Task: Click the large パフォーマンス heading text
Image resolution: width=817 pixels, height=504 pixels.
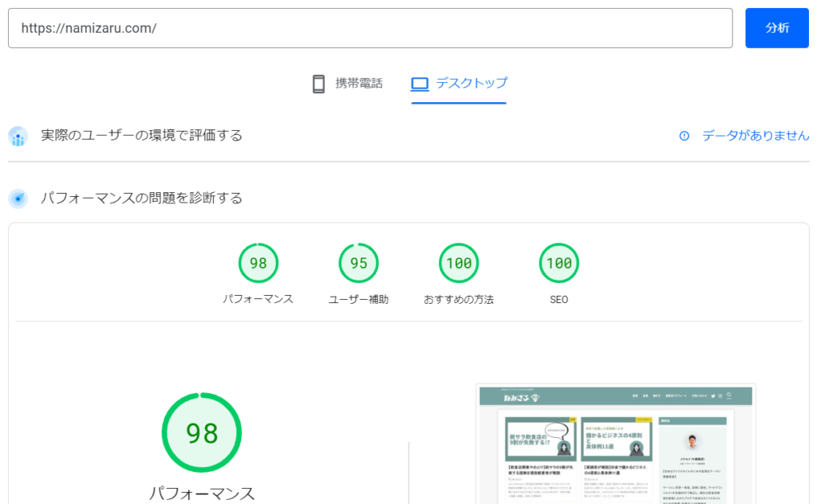Action: point(202,493)
